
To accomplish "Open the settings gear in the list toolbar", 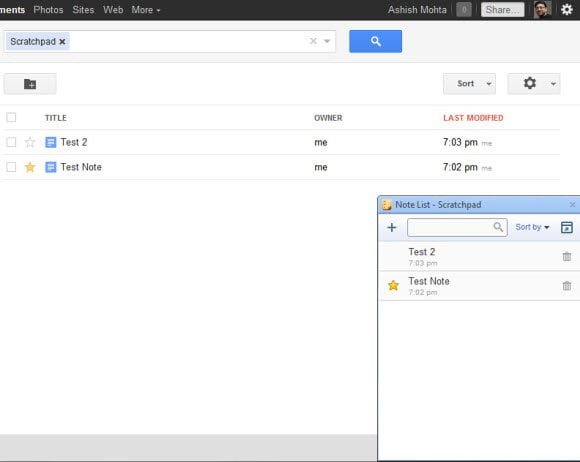I will 529,83.
